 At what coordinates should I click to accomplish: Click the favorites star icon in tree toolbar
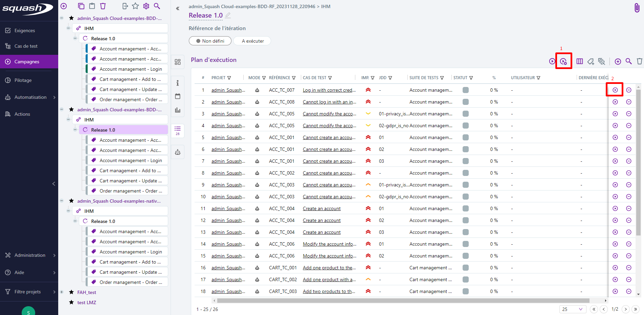click(x=135, y=6)
